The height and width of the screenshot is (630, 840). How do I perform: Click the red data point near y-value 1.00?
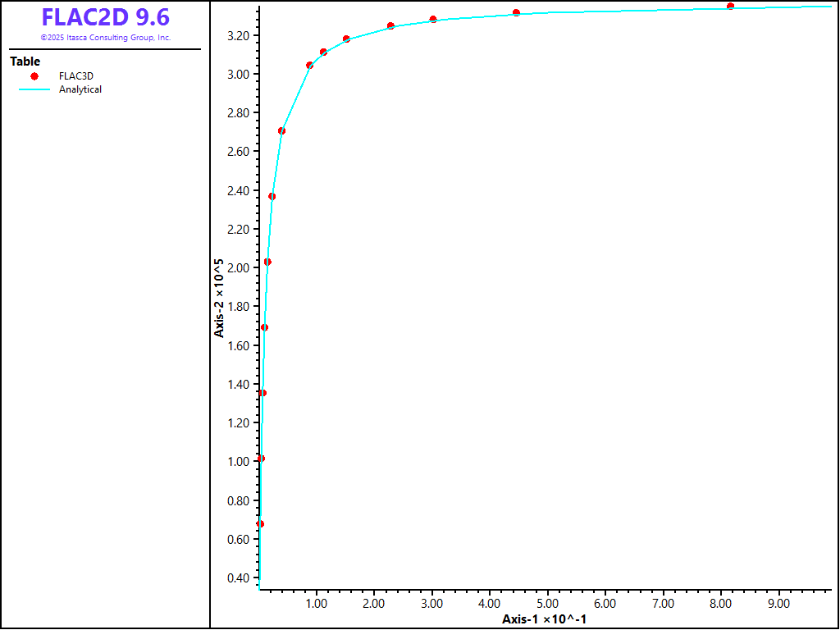[x=261, y=459]
